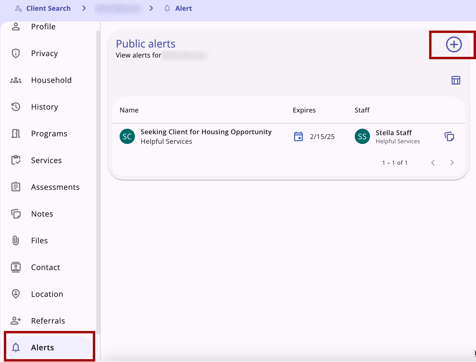The width and height of the screenshot is (476, 362).
Task: Click the Stella Staff name
Action: [x=394, y=133]
